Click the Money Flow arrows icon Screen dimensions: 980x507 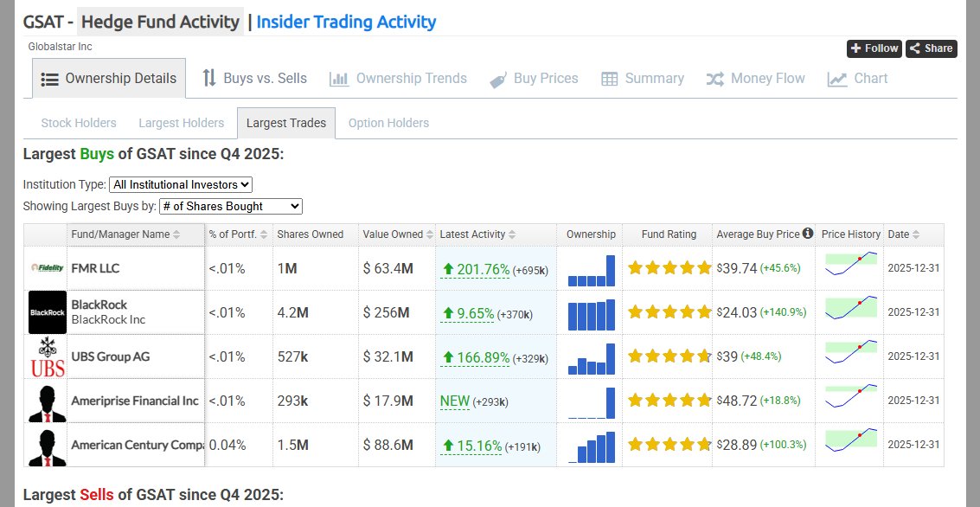715,78
